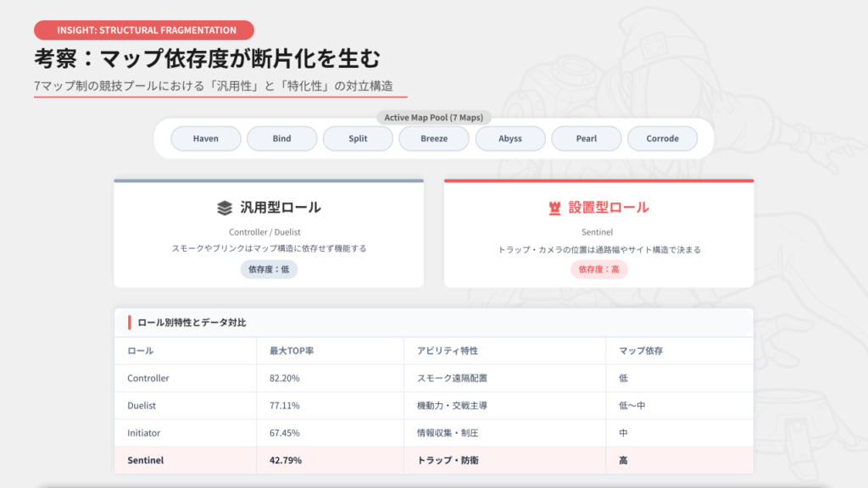868x488 pixels.
Task: Choose the Split map pill
Action: 358,138
